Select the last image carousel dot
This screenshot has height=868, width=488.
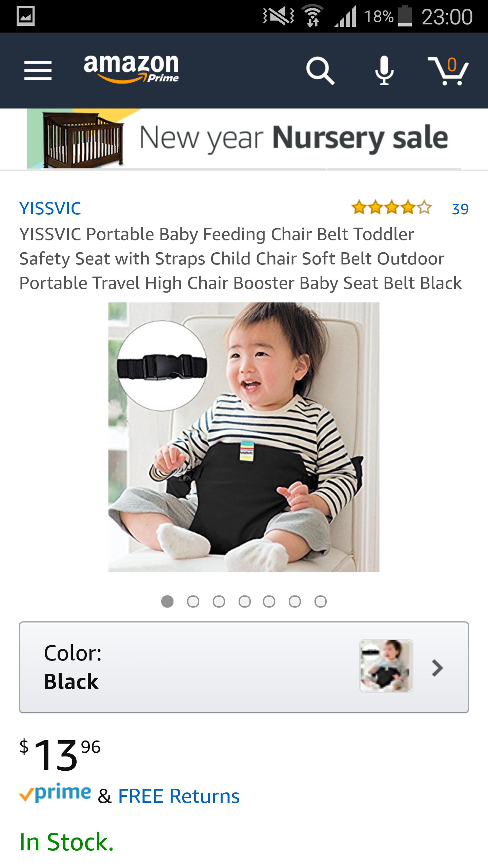click(x=321, y=601)
